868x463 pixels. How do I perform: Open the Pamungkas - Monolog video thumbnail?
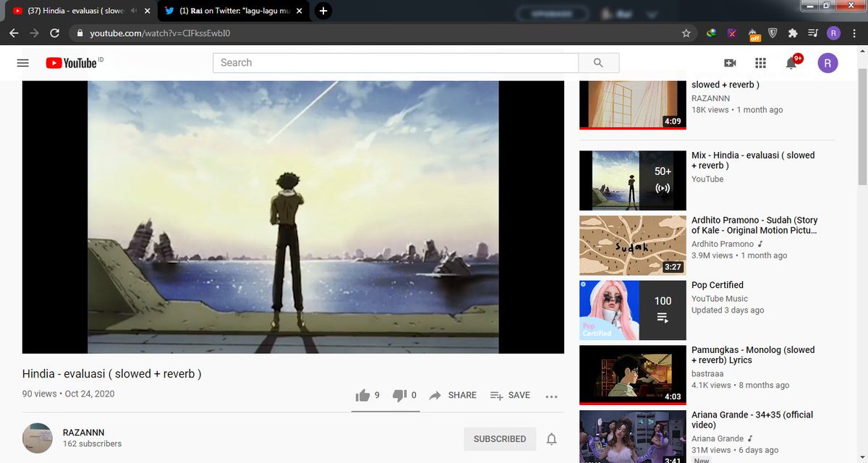click(x=633, y=375)
